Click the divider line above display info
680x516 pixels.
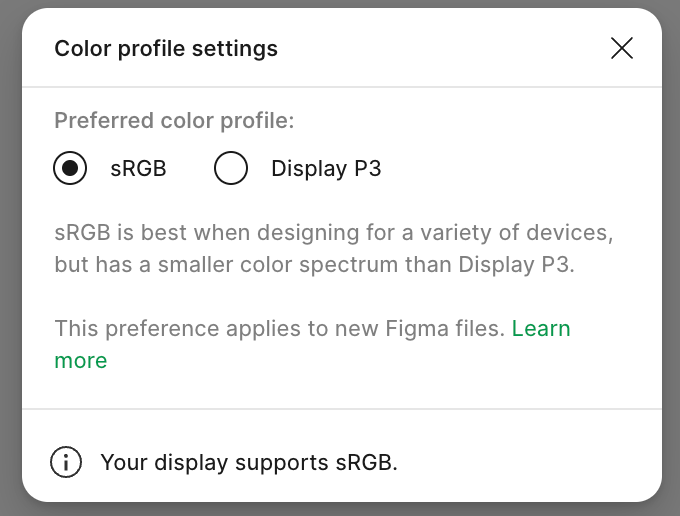tap(342, 408)
